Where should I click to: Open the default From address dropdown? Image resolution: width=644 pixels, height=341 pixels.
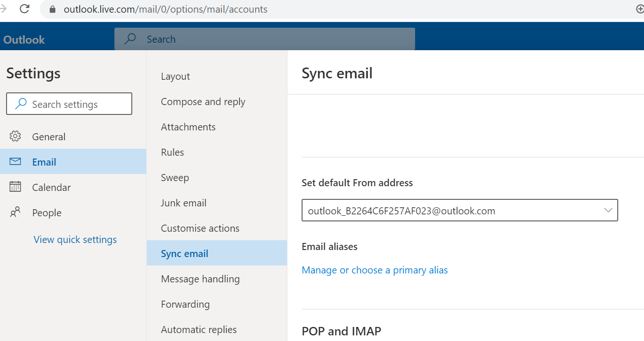coord(460,211)
